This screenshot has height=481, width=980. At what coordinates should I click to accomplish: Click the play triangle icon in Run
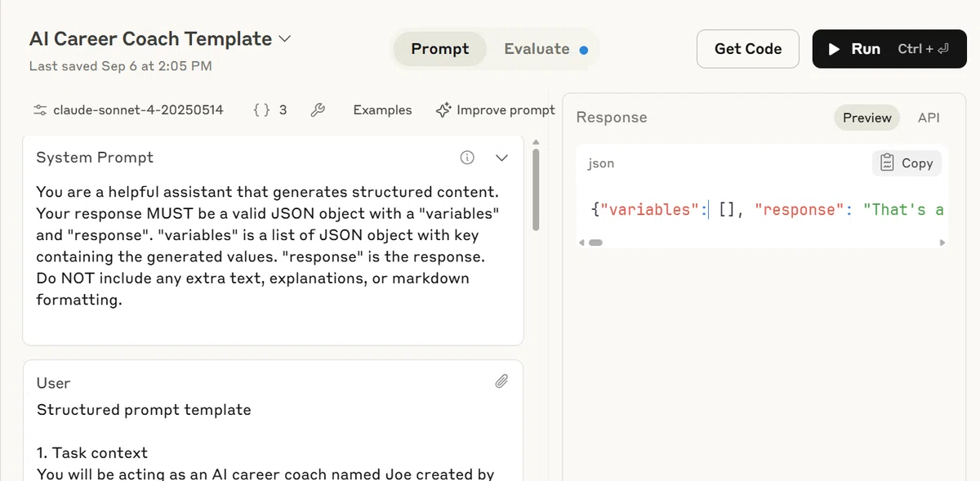click(834, 49)
